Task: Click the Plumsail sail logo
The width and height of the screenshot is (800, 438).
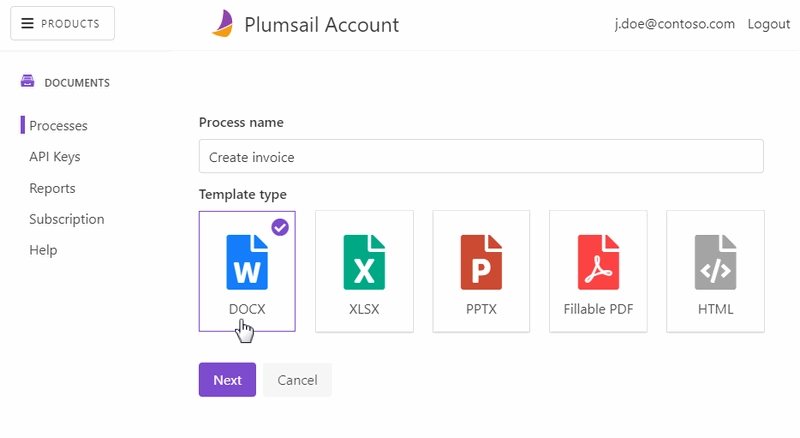Action: pyautogui.click(x=223, y=23)
